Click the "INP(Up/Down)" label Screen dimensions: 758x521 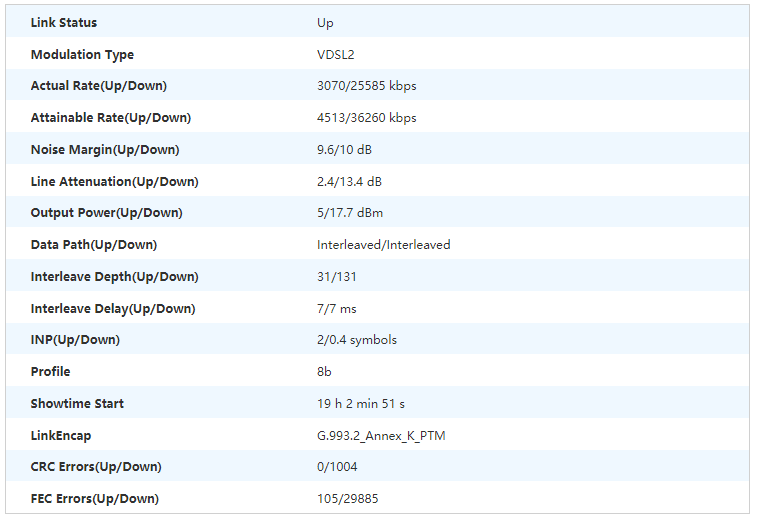pyautogui.click(x=75, y=340)
